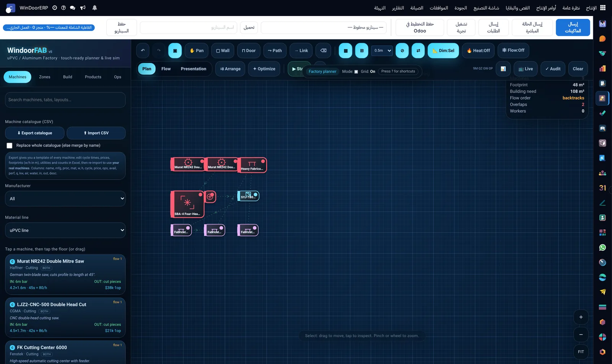This screenshot has width=612, height=364.
Task: Focus the Search machines input field
Action: 65,100
